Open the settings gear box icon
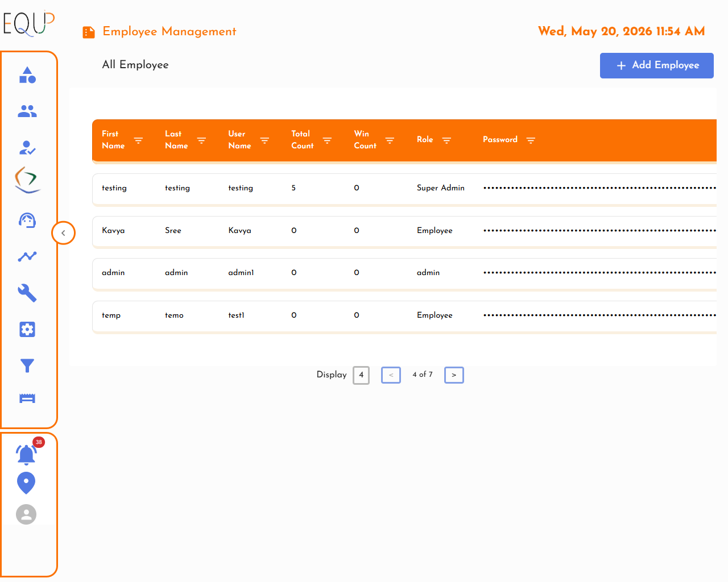This screenshot has width=728, height=582. click(x=27, y=330)
